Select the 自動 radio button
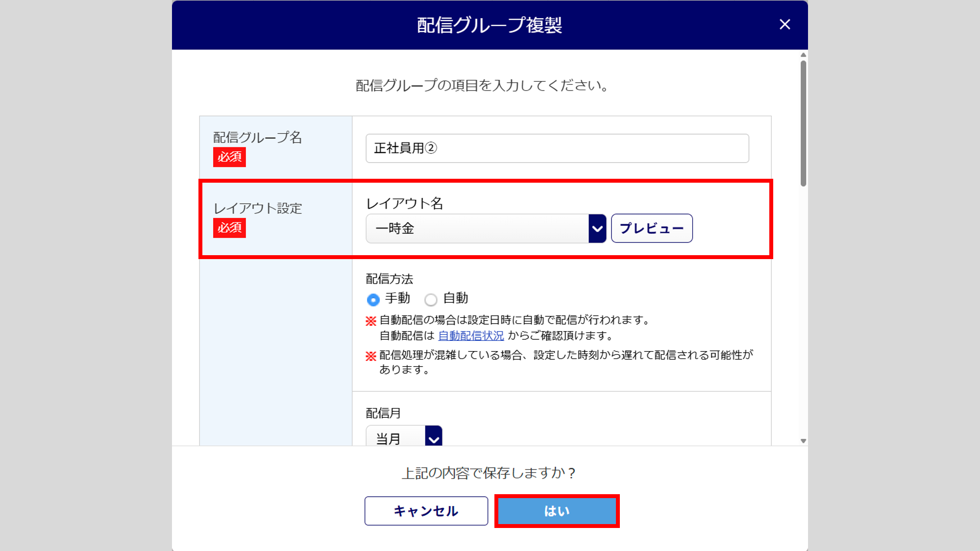 coord(431,299)
